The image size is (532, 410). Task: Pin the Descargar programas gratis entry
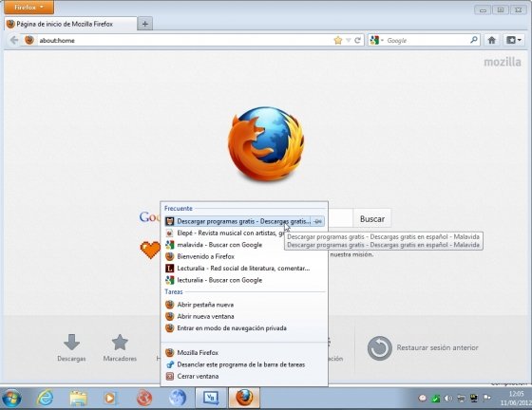pos(317,221)
